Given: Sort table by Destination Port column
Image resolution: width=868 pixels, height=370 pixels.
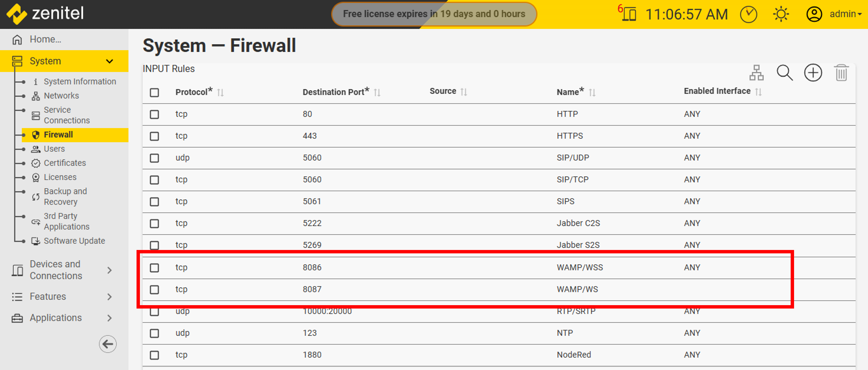Looking at the screenshot, I should pyautogui.click(x=377, y=92).
